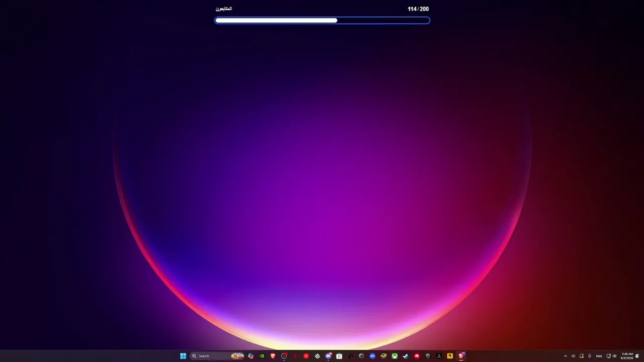Open the Brave icon beside NVIDIA

point(273,356)
